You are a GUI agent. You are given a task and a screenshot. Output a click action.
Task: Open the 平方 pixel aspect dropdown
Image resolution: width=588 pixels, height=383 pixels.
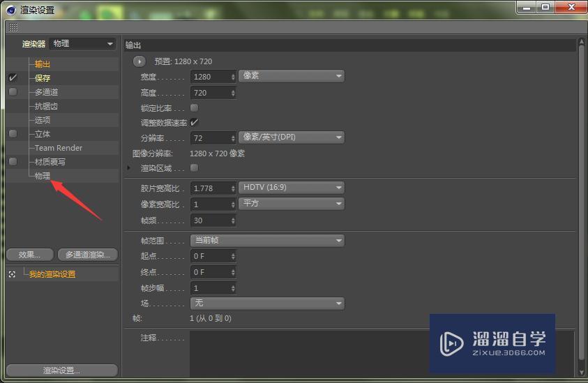292,203
